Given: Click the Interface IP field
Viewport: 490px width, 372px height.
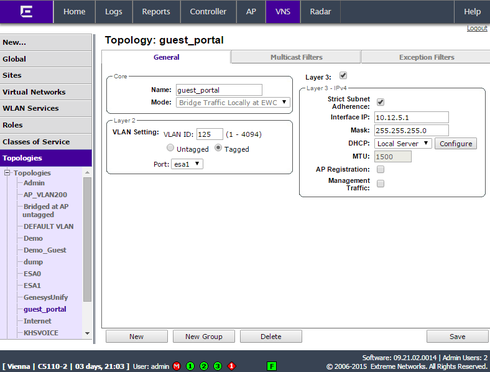Looking at the screenshot, I should [x=411, y=117].
